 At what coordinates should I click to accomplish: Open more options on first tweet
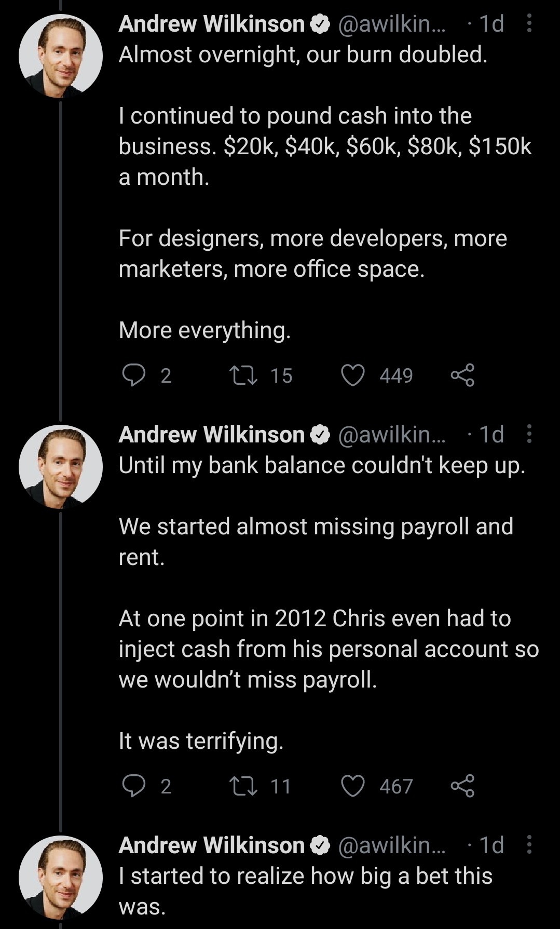tap(529, 23)
